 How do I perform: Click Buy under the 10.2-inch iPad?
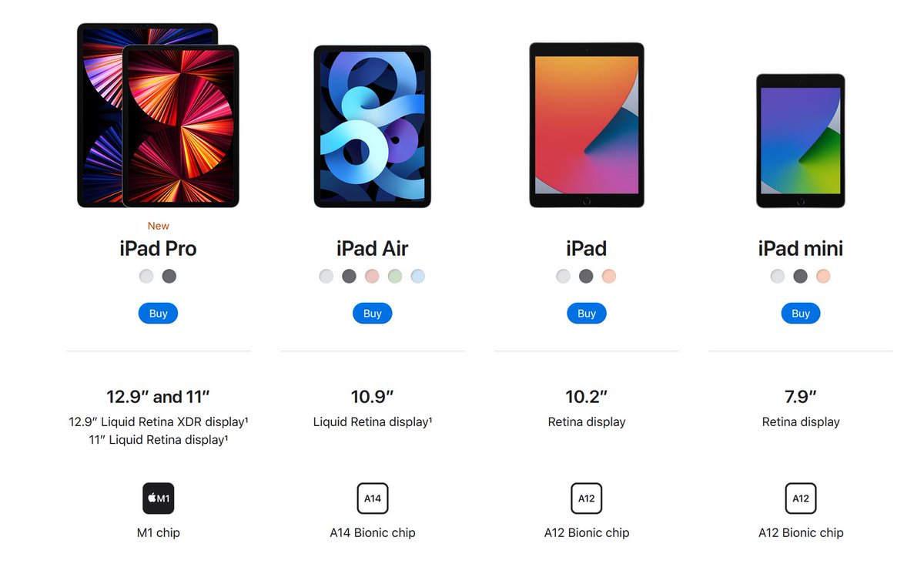(587, 314)
